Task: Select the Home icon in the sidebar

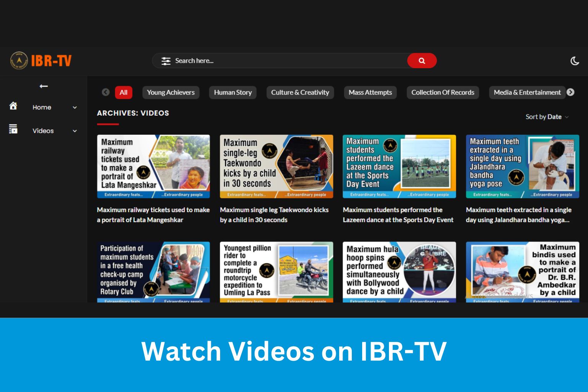Action: point(13,106)
